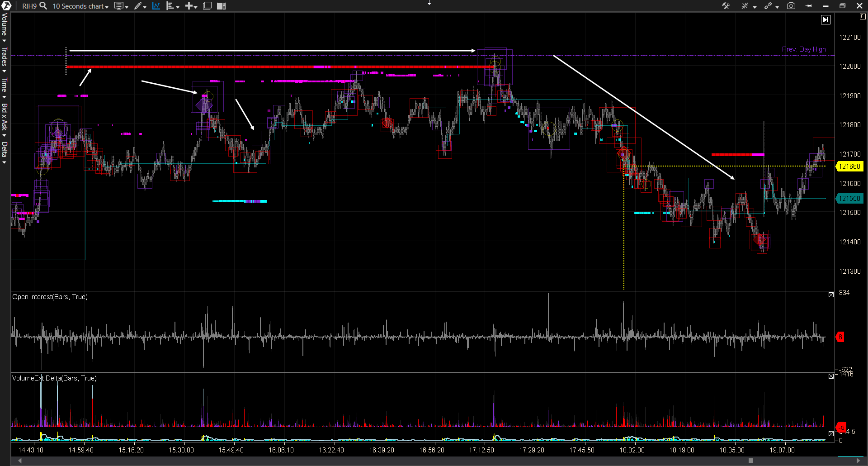
Task: Click the yellow 121660 price label
Action: click(849, 166)
